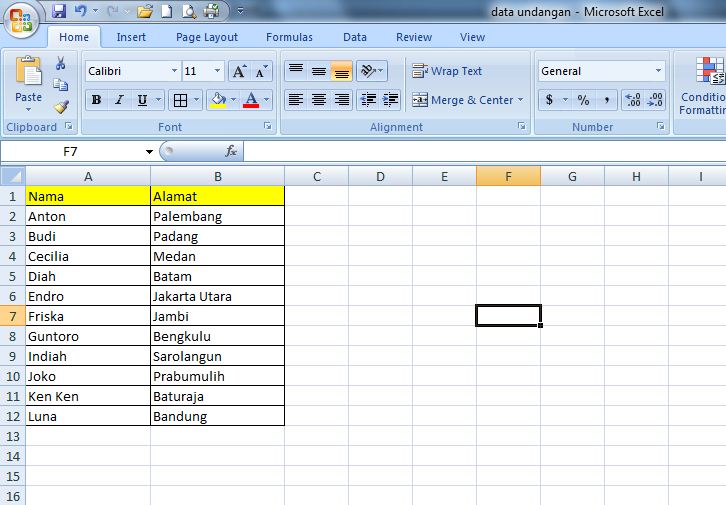
Task: Go to the Review tab
Action: [414, 37]
